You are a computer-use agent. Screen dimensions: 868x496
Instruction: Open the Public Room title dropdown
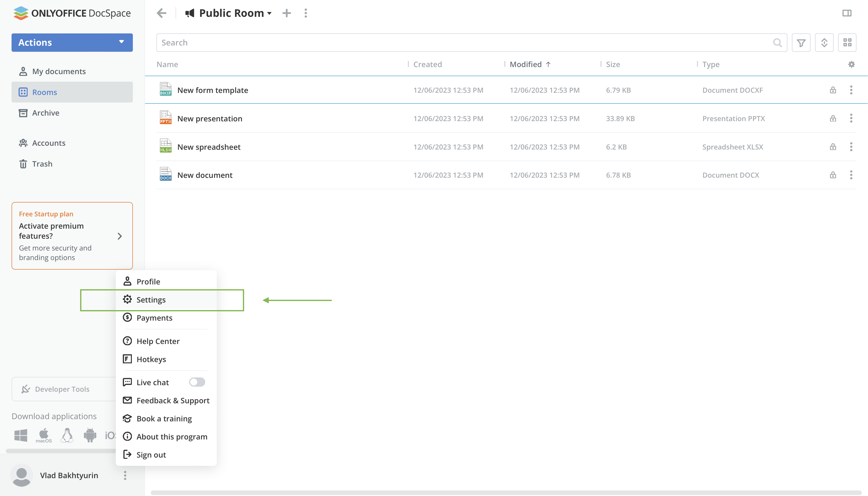pos(269,14)
